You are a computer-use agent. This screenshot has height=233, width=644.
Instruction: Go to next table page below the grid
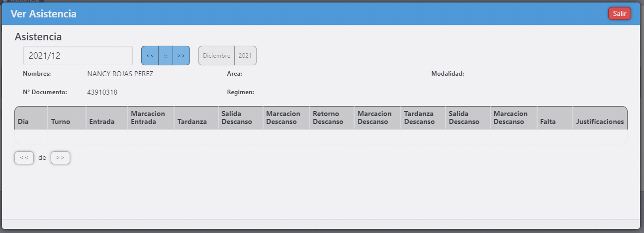click(x=60, y=158)
